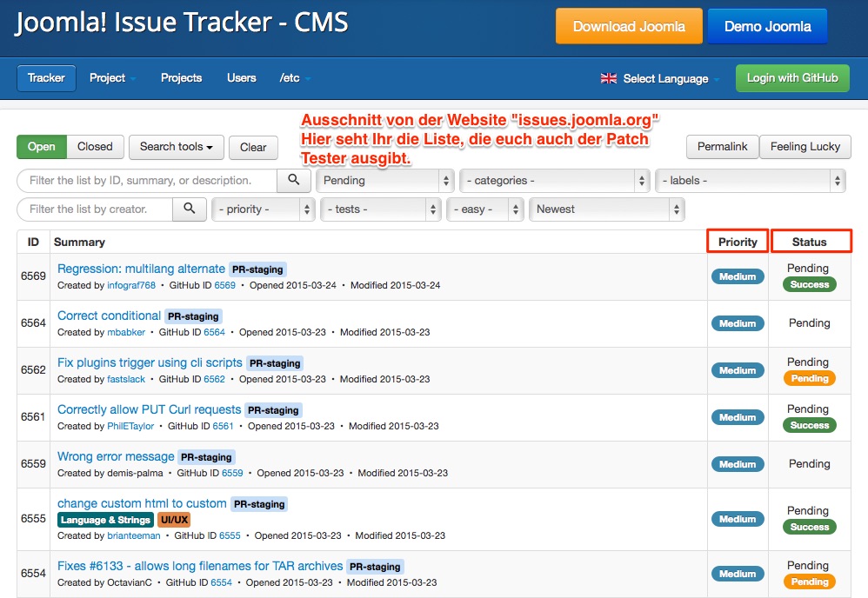Select the Tracker nav item

click(46, 78)
